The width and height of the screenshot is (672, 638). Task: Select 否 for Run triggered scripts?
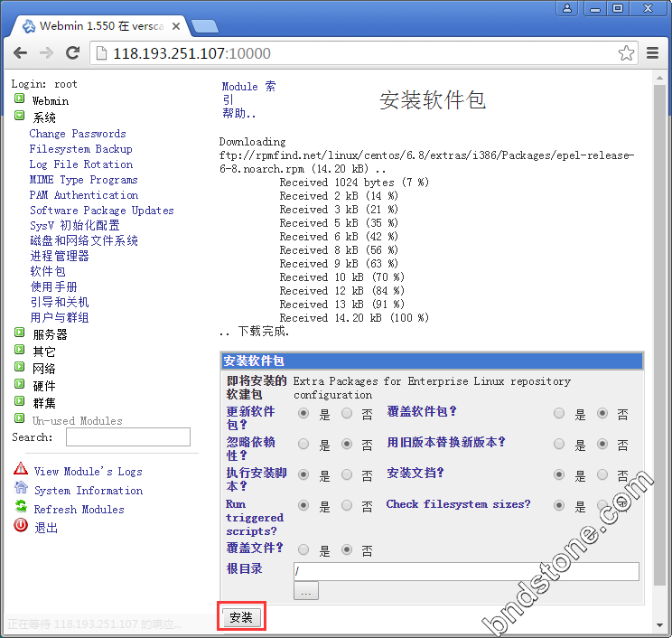pos(347,505)
